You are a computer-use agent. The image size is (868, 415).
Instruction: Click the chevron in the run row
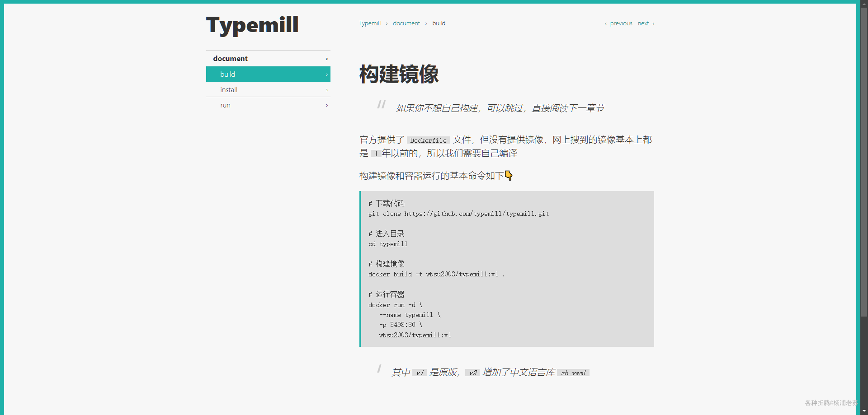tap(327, 105)
